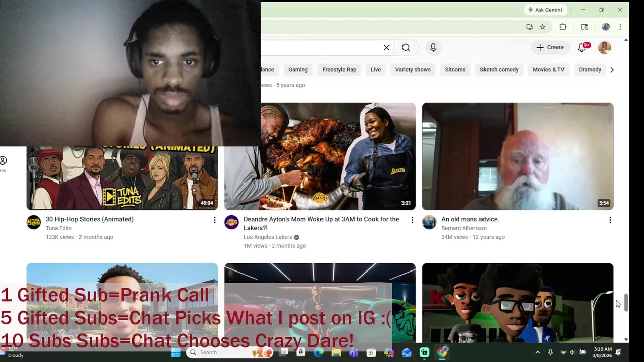
Task: Click the Tuna Edits channel avatar
Action: (x=34, y=222)
